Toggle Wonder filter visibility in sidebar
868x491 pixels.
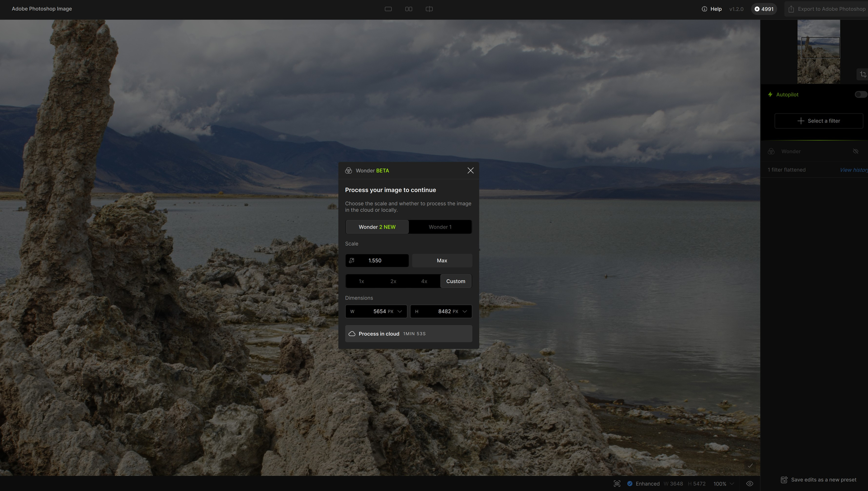click(x=855, y=152)
